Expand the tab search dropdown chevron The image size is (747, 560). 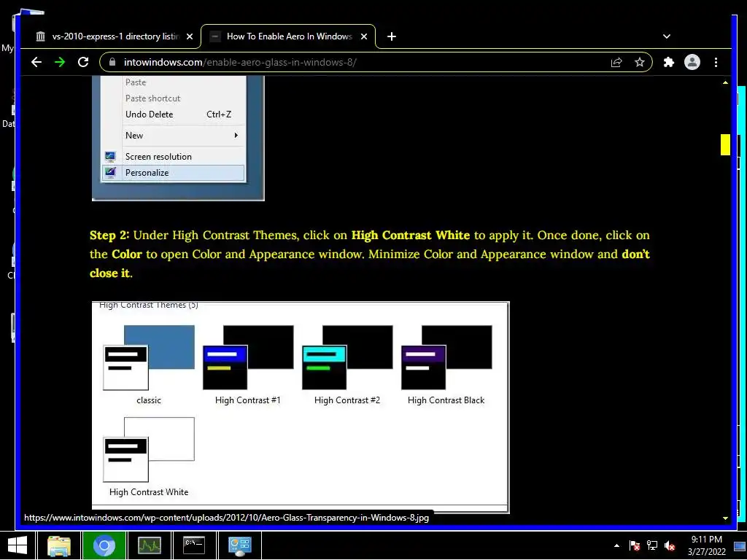tap(667, 36)
